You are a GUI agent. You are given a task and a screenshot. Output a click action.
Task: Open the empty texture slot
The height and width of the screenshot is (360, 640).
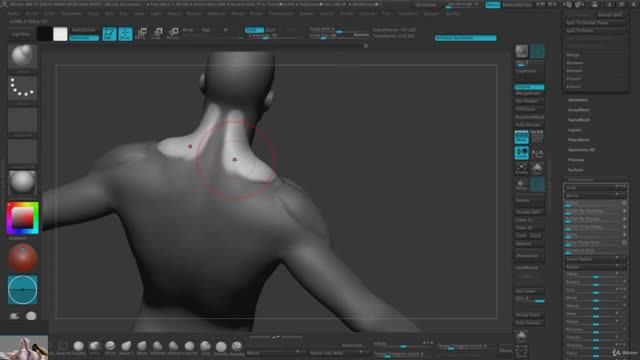[x=22, y=151]
